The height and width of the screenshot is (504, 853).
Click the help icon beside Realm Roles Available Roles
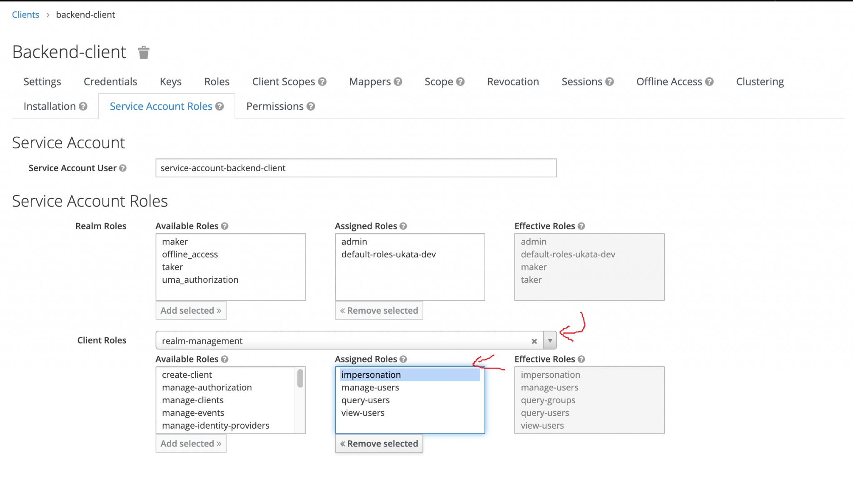[x=224, y=226]
